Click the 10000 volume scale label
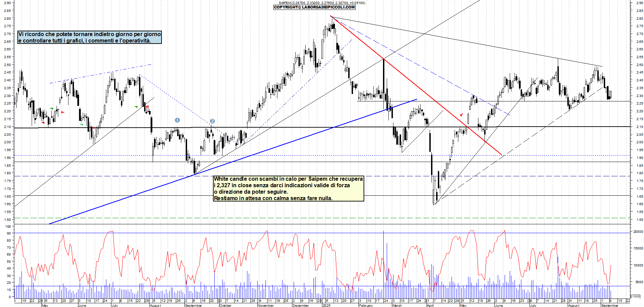This screenshot has width=644, height=307. pos(638,265)
